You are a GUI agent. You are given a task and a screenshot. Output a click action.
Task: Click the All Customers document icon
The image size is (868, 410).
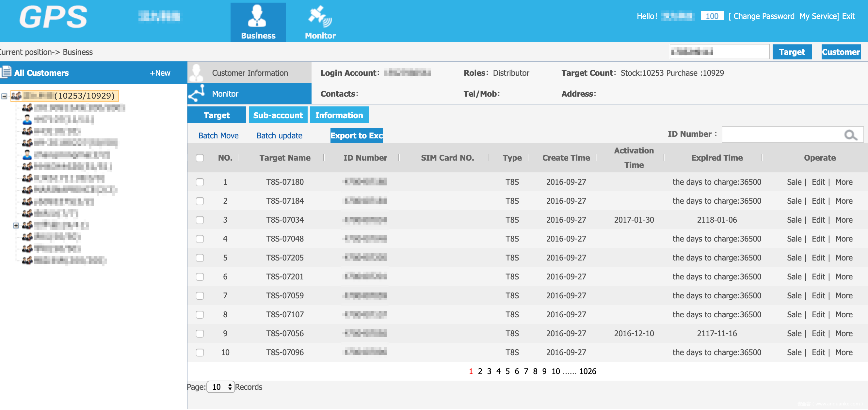pos(6,72)
